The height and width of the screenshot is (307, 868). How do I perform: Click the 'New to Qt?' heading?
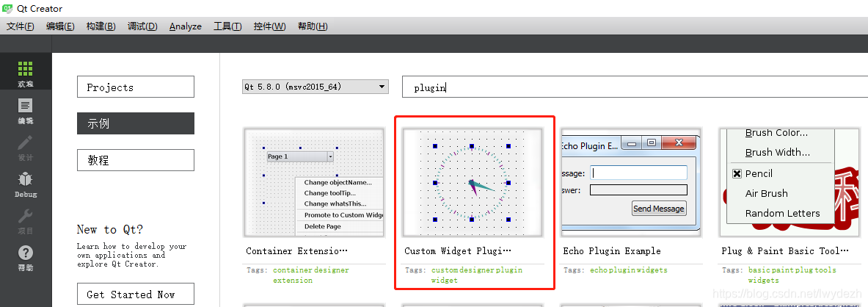[x=109, y=230]
